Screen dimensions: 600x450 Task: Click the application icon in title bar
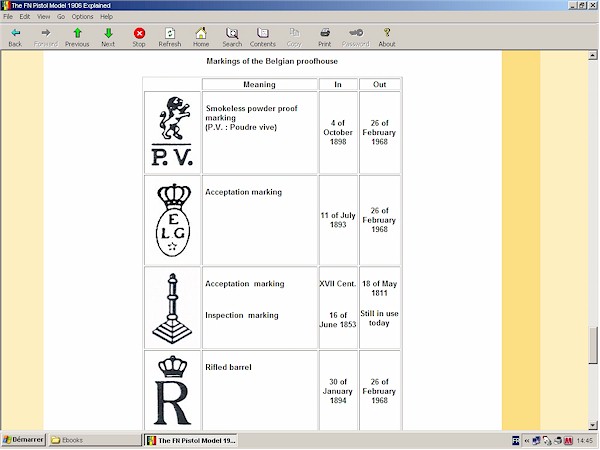5,5
